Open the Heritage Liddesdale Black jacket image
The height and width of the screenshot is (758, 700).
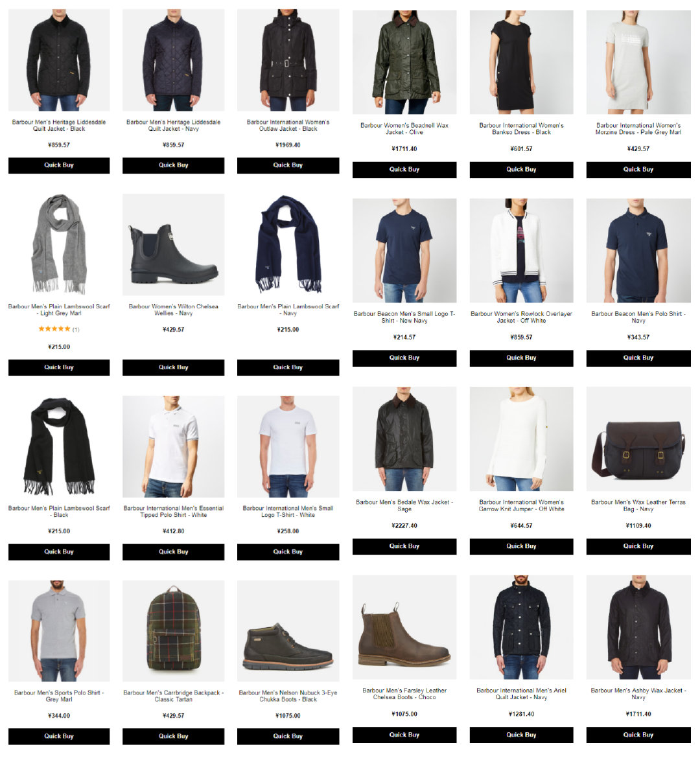[59, 60]
